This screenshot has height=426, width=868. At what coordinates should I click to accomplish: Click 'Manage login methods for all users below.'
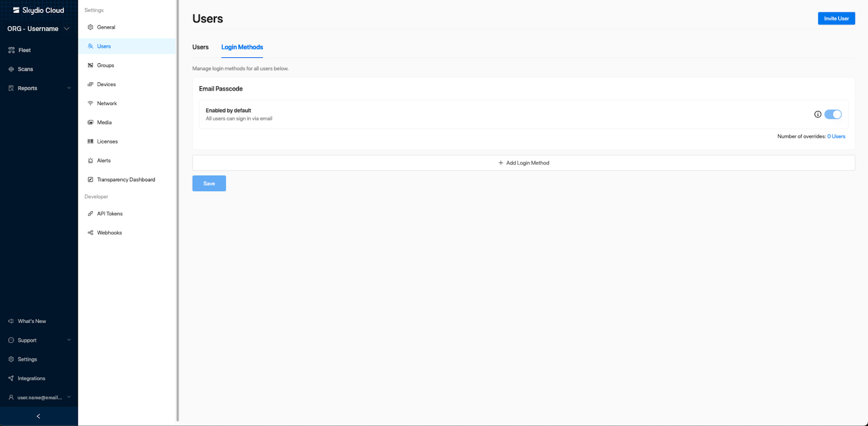pos(241,69)
